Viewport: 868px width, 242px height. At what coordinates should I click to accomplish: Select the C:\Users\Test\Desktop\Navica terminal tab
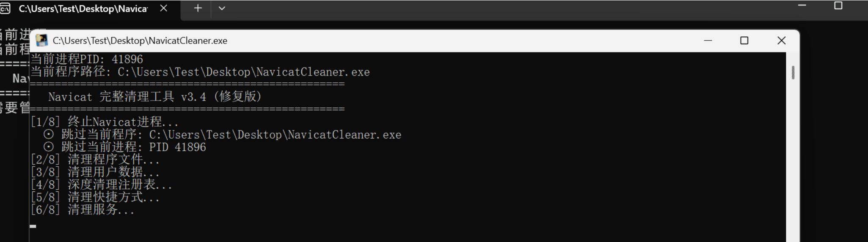click(83, 8)
